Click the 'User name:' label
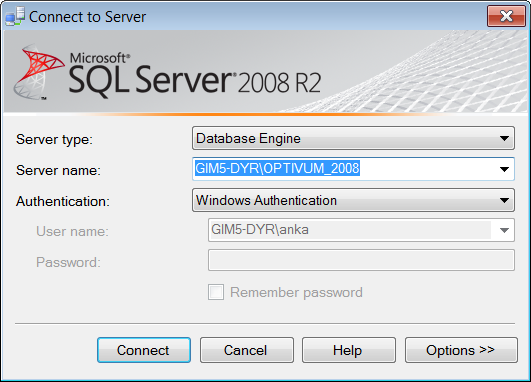This screenshot has height=382, width=531. point(72,232)
